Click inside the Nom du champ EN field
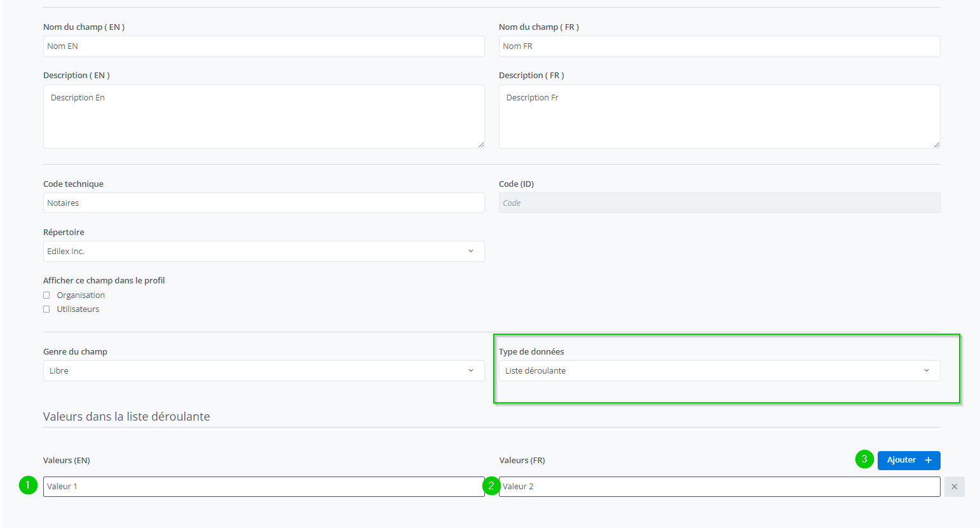 [x=263, y=46]
